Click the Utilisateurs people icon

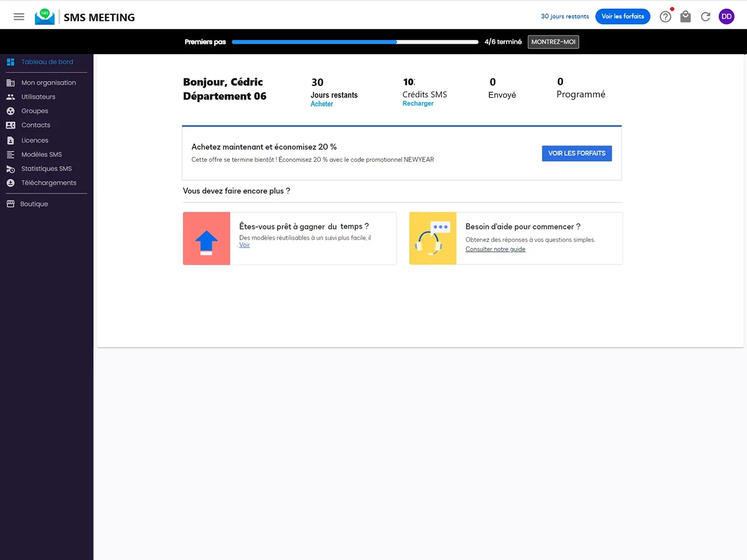click(x=11, y=97)
